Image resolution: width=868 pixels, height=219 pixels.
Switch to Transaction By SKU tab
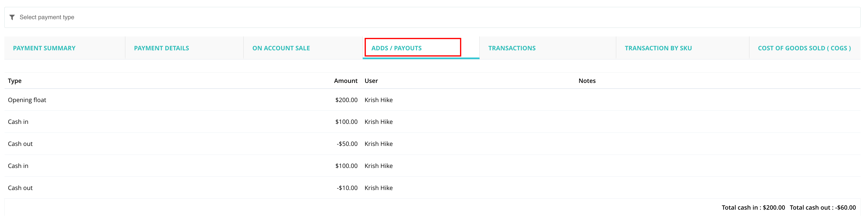tap(658, 48)
